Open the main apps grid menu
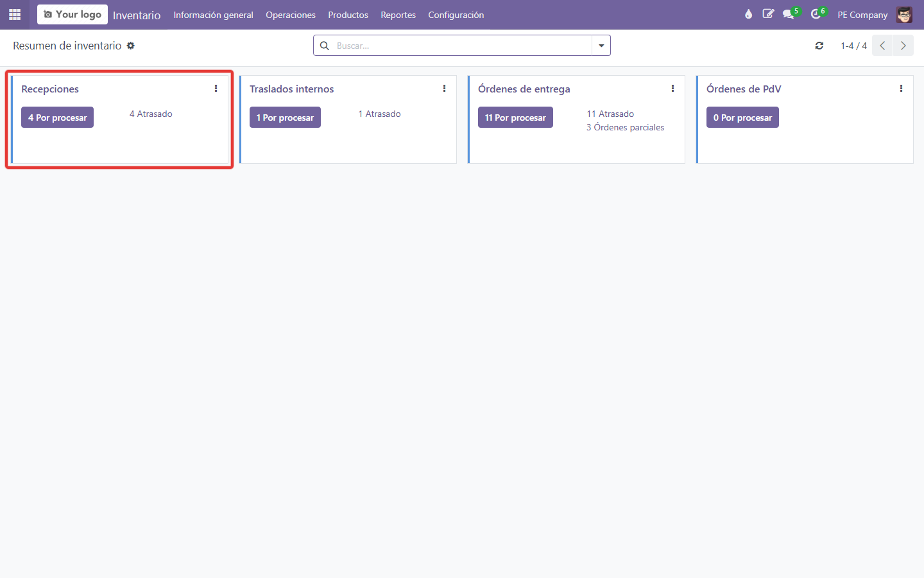Image resolution: width=924 pixels, height=578 pixels. pos(15,15)
